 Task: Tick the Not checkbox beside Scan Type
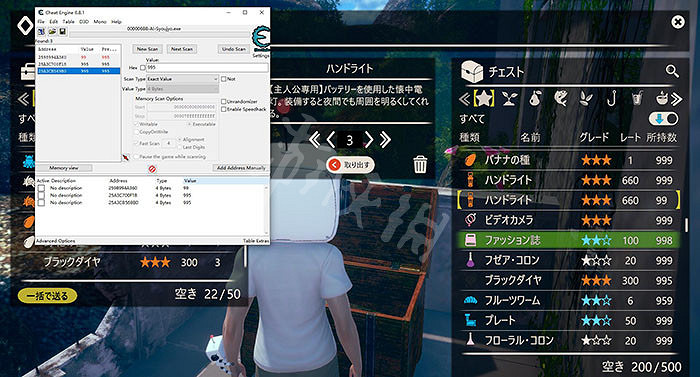click(x=224, y=79)
